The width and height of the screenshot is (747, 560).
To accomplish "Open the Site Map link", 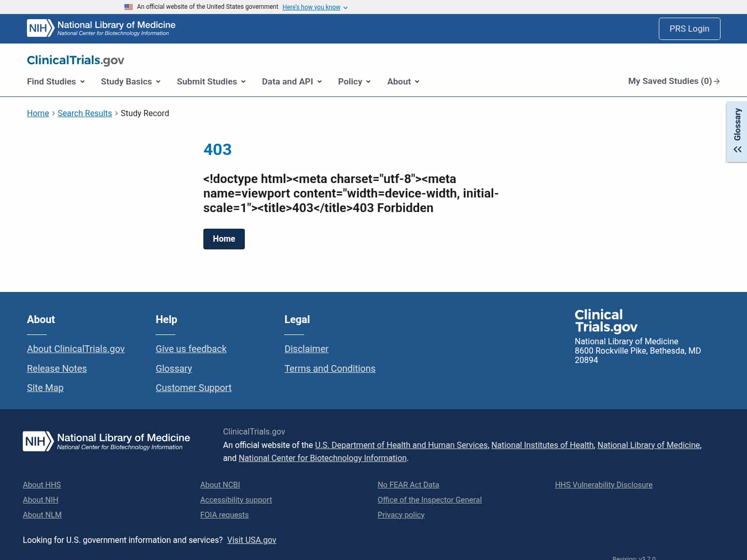I will [x=45, y=388].
